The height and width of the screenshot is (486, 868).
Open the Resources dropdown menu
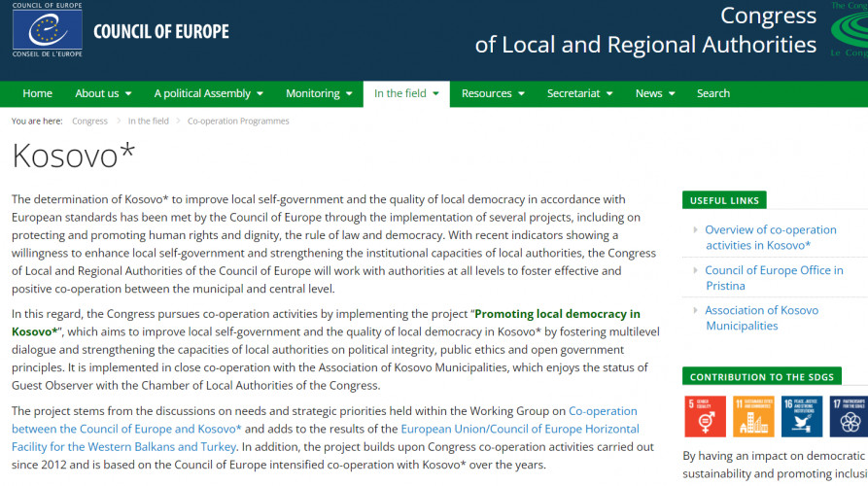493,93
